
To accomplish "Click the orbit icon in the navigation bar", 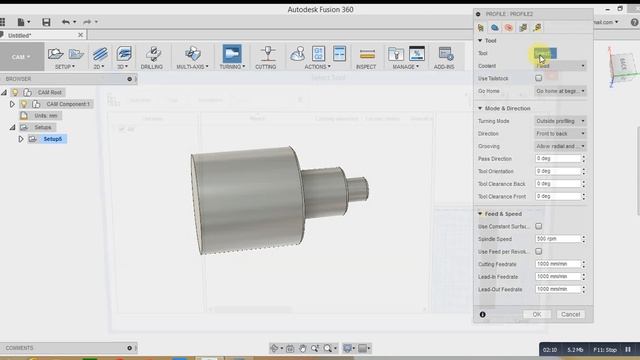I will tap(274, 348).
